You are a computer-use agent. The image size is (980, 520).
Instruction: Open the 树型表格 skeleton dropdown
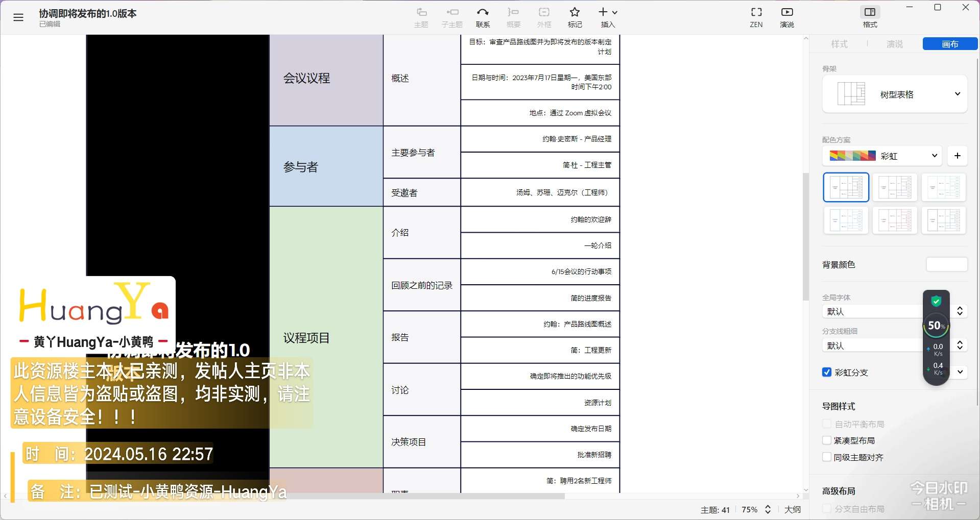pyautogui.click(x=895, y=94)
